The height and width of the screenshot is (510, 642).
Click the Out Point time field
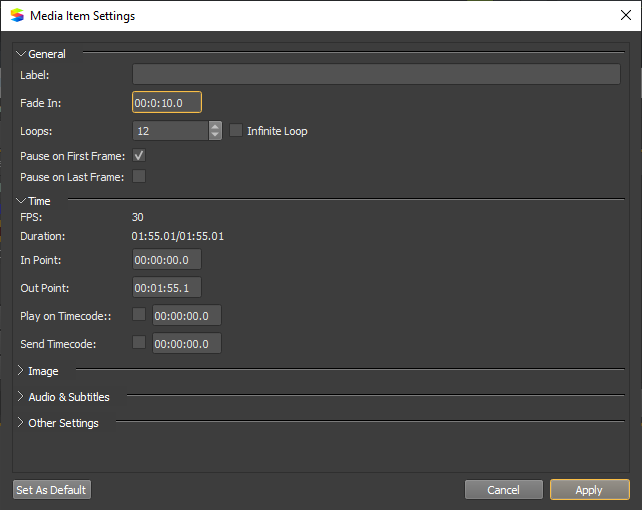point(167,288)
